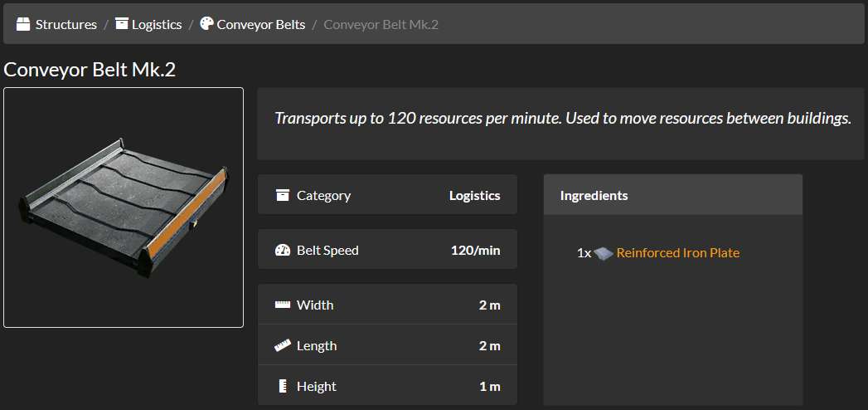Click the Length diagonal ruler icon
Screen dimensions: 868x410
pos(283,346)
